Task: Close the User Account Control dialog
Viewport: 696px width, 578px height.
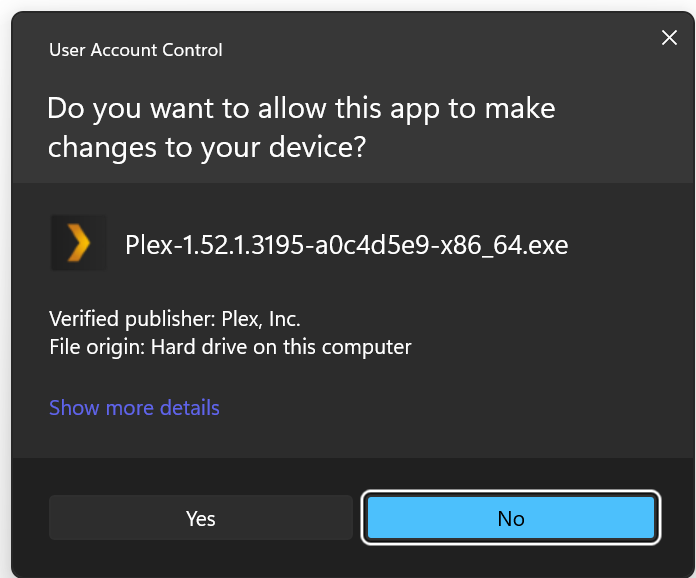Action: click(669, 38)
